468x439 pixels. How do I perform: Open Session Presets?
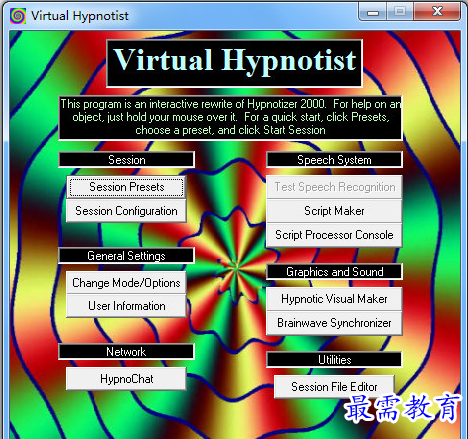click(x=126, y=187)
